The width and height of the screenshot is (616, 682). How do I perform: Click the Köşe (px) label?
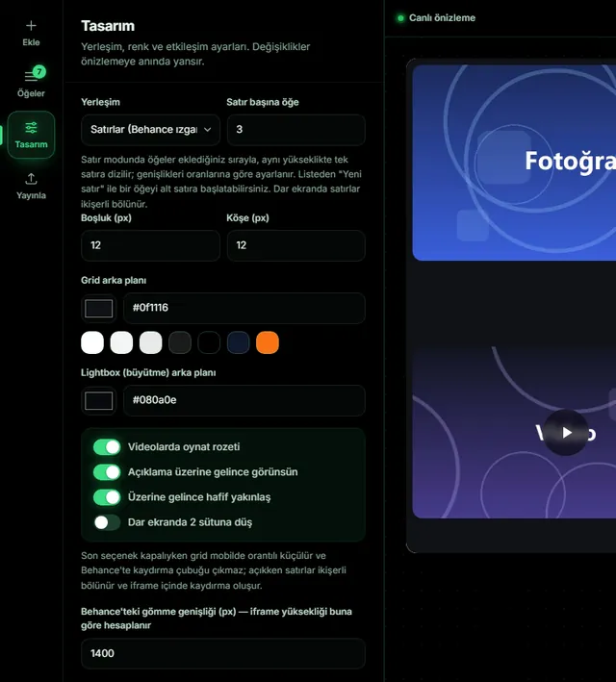pyautogui.click(x=247, y=218)
